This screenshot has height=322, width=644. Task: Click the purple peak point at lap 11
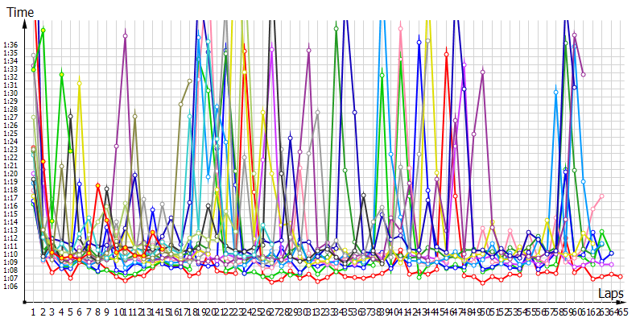pos(126,36)
